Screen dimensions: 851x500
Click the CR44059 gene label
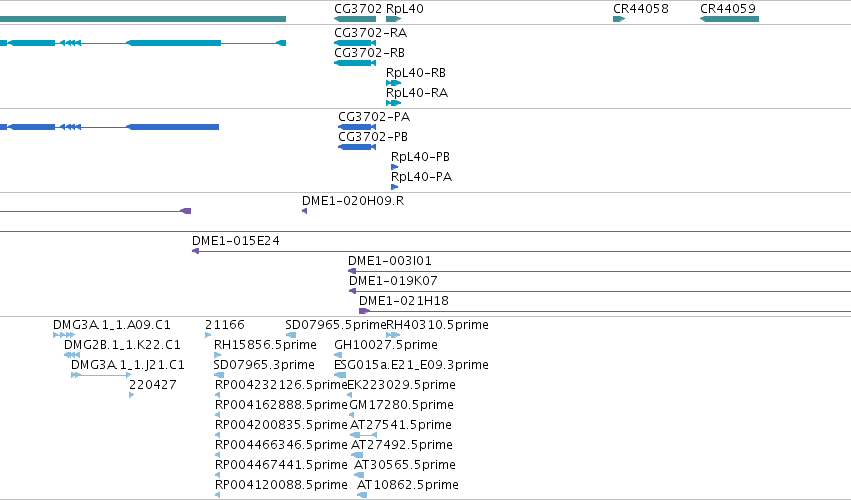coord(727,9)
